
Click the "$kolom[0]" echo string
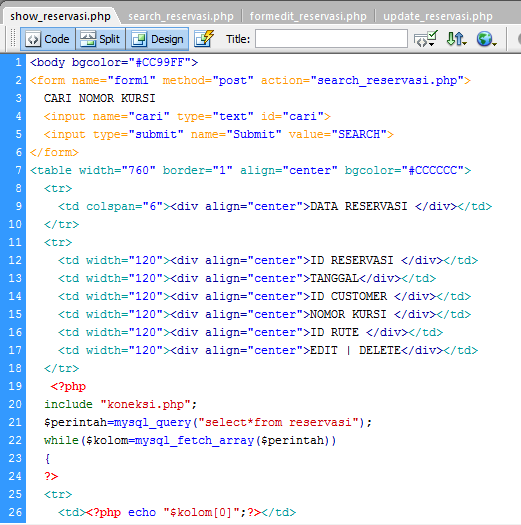(202, 512)
